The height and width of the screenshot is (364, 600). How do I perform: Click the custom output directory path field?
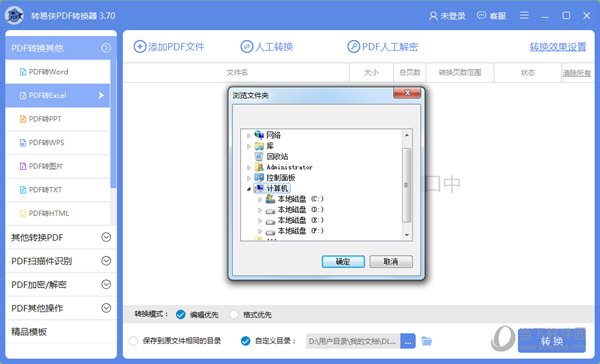coord(353,341)
